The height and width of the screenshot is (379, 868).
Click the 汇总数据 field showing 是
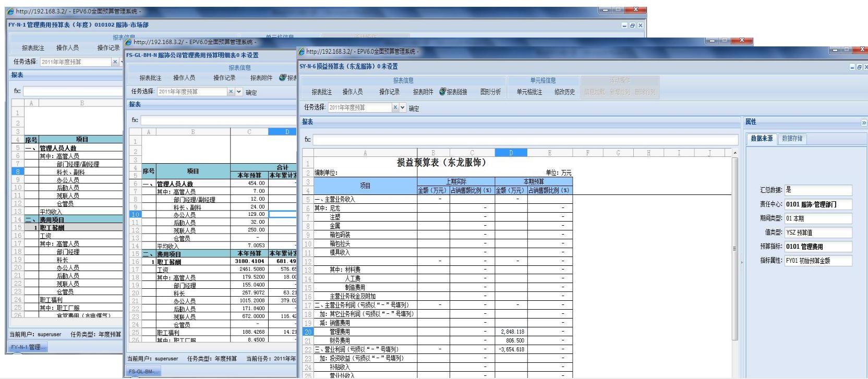click(x=818, y=190)
